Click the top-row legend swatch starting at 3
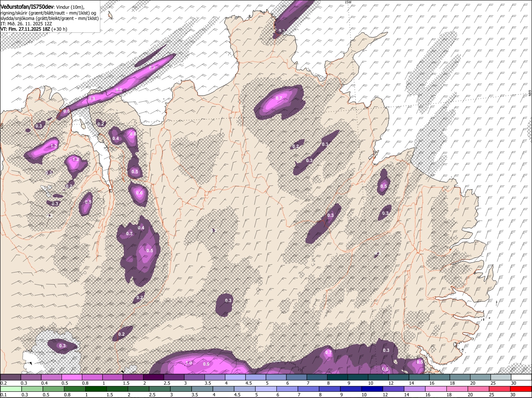This screenshot has width=532, height=398. [x=194, y=377]
